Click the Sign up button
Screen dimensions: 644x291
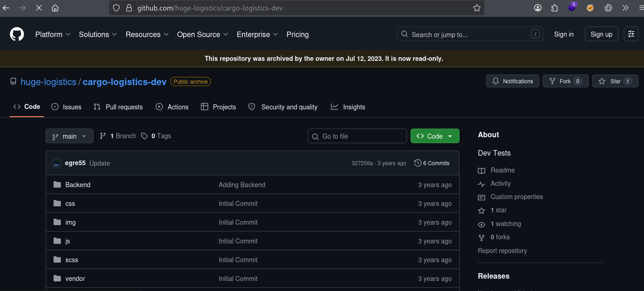click(x=601, y=34)
